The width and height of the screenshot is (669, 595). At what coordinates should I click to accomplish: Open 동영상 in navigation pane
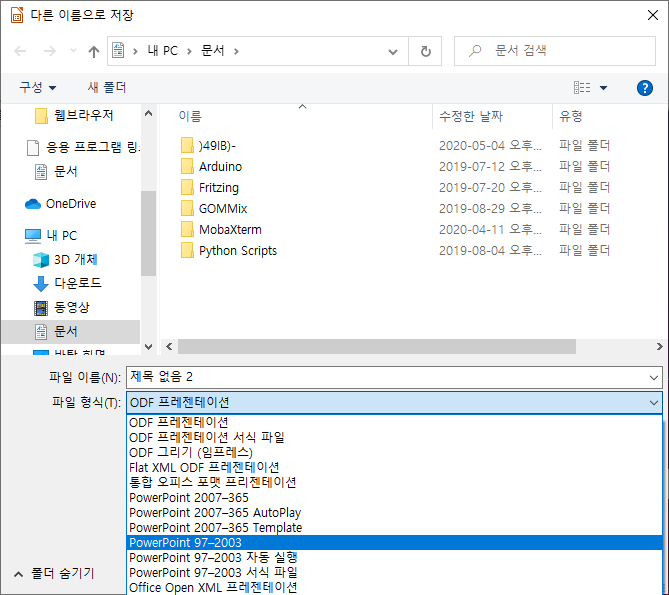click(62, 307)
